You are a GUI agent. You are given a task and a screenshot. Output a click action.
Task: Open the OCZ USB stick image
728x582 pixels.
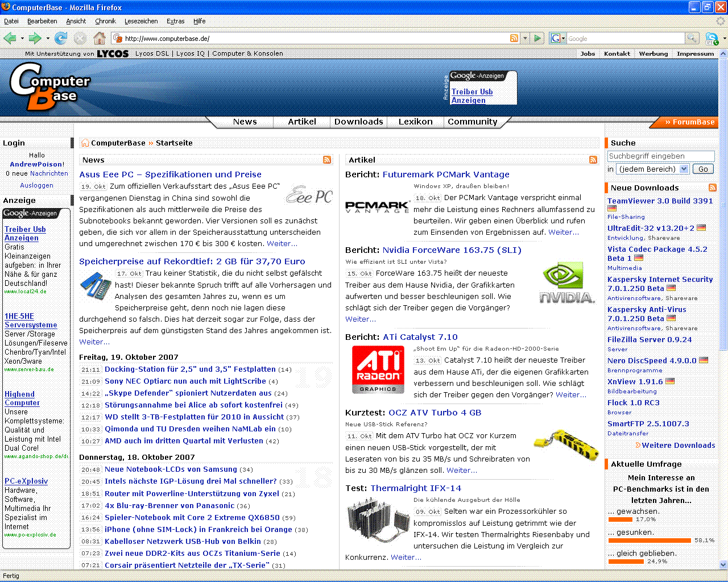[x=566, y=445]
